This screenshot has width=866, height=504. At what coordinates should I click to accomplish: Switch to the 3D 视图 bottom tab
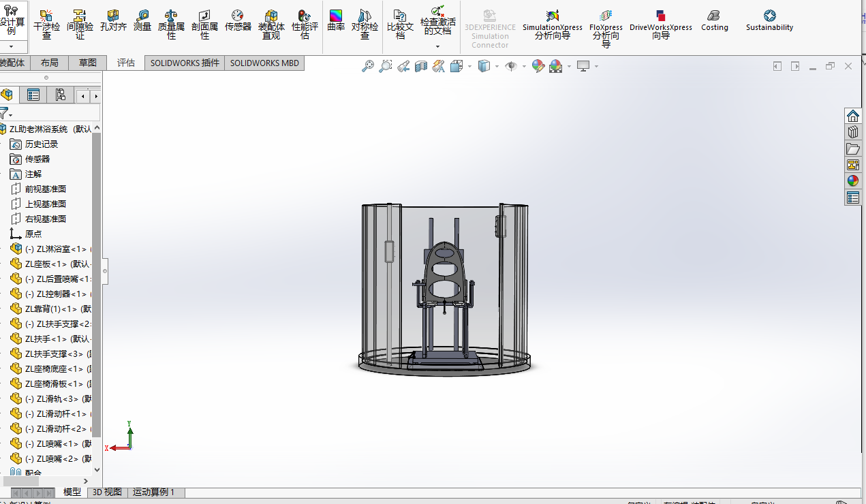pyautogui.click(x=107, y=492)
